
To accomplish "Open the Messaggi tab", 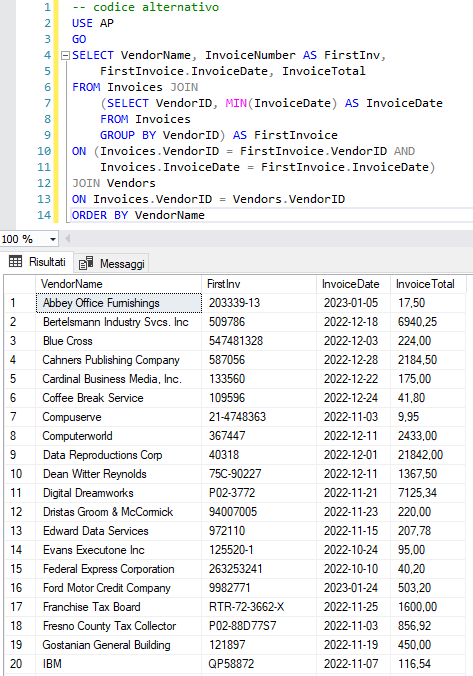I will point(112,263).
